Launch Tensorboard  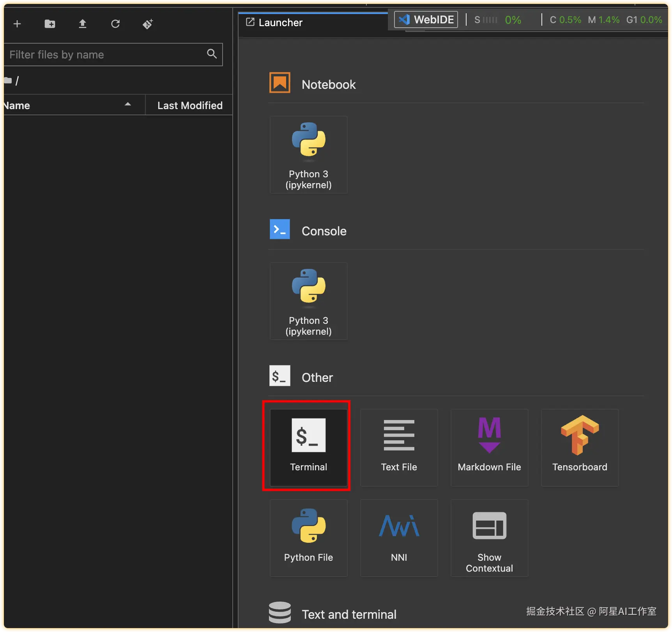point(580,448)
